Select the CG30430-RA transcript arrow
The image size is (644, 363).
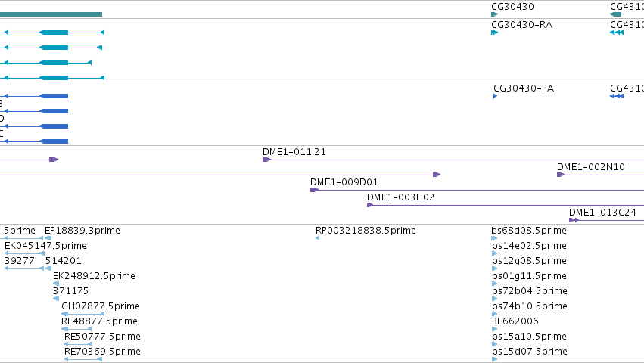tap(494, 33)
